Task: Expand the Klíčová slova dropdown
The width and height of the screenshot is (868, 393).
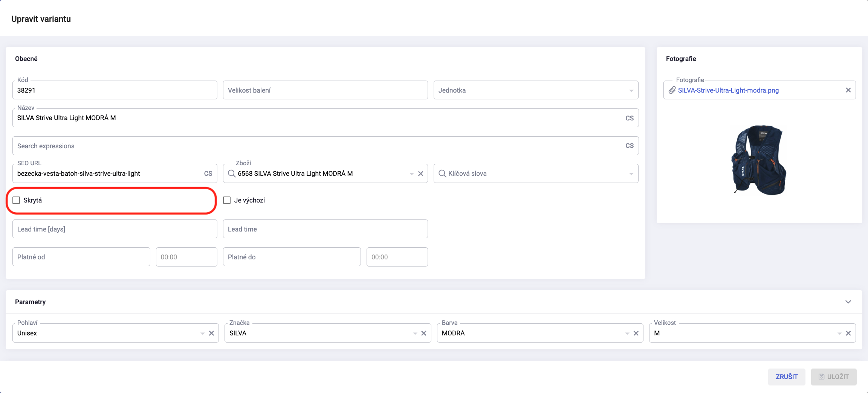Action: pos(631,174)
